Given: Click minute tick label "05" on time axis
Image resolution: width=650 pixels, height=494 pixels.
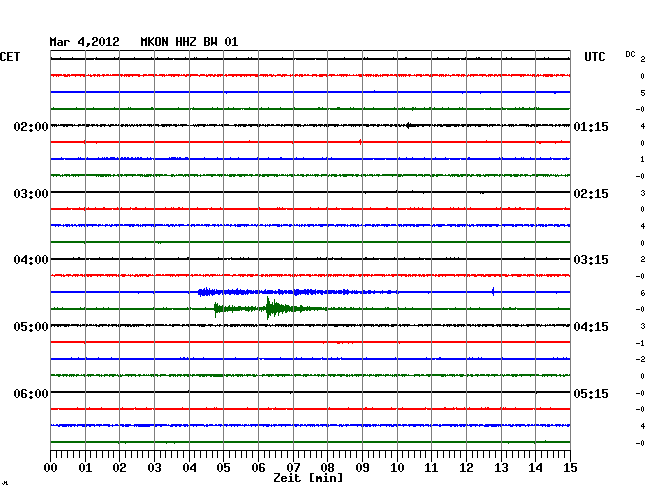Looking at the screenshot, I should (223, 468).
